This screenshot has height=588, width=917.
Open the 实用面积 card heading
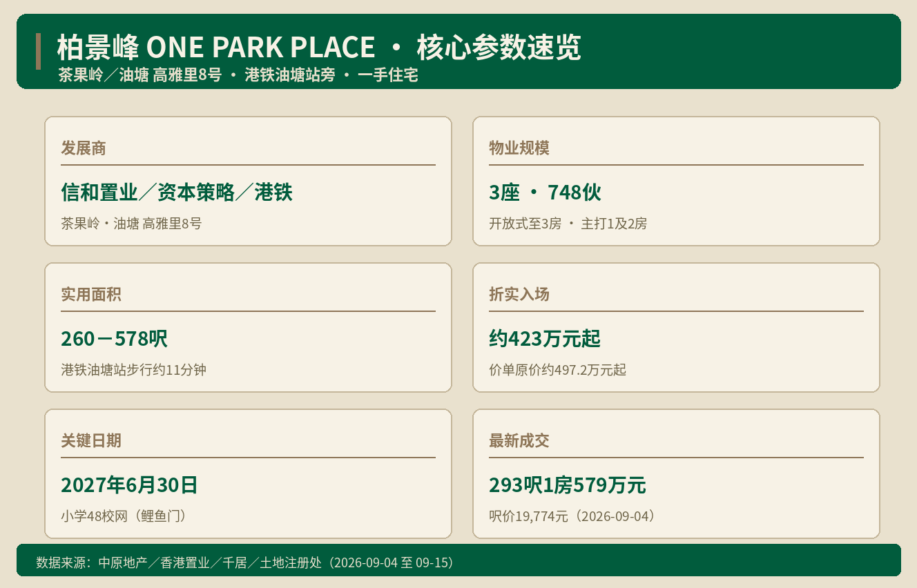click(91, 294)
